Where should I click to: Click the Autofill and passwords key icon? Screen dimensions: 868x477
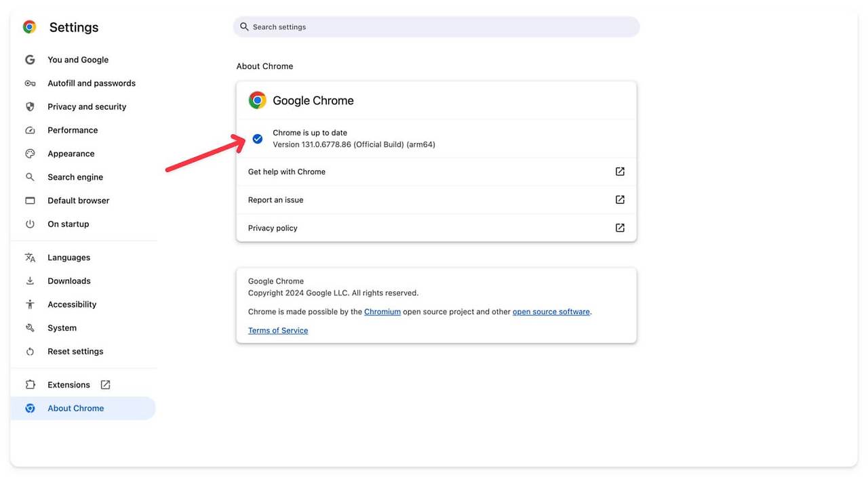click(x=30, y=83)
